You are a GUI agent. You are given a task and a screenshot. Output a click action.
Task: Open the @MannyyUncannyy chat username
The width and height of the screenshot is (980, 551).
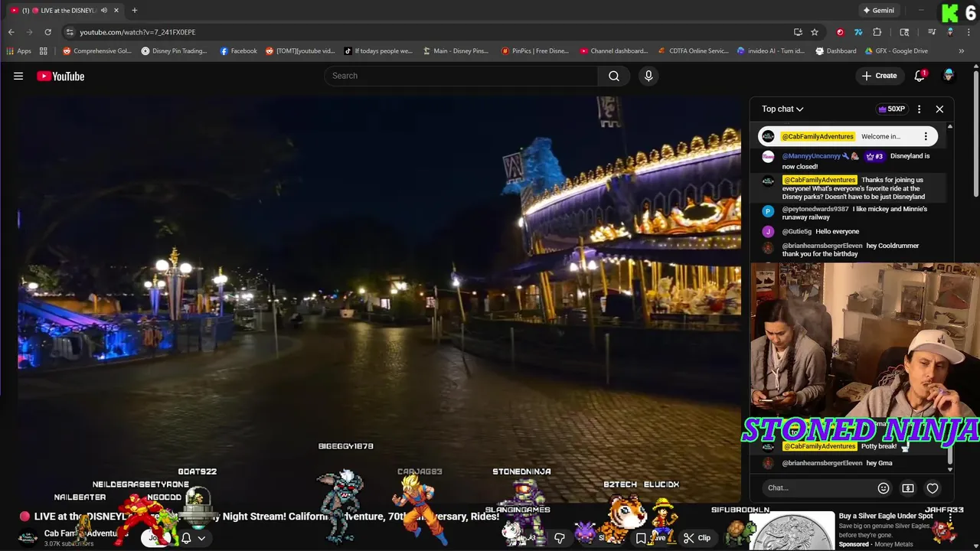point(812,156)
